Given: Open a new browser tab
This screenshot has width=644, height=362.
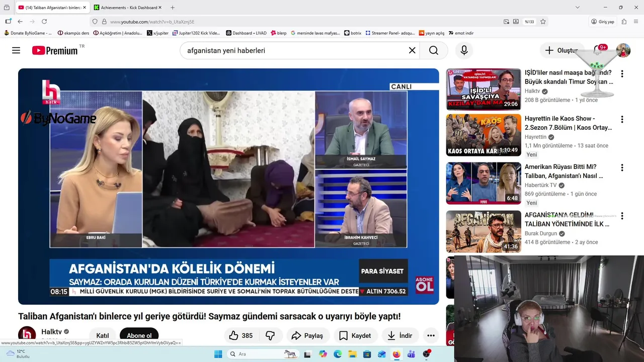Looking at the screenshot, I should coord(173,8).
